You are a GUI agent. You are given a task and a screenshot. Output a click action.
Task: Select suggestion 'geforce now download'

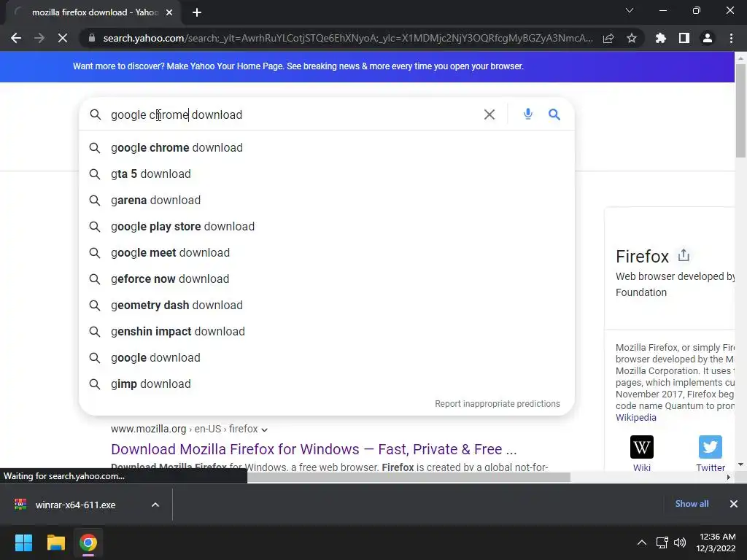326,279
